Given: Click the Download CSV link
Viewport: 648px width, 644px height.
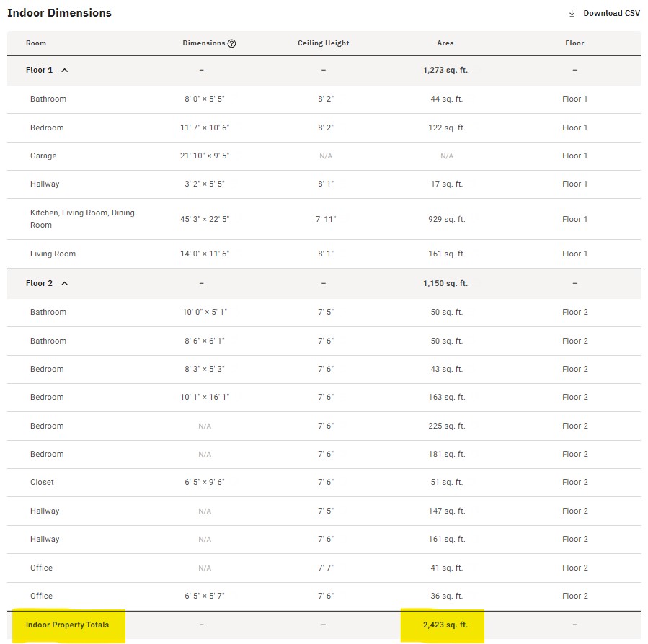Looking at the screenshot, I should (x=611, y=14).
